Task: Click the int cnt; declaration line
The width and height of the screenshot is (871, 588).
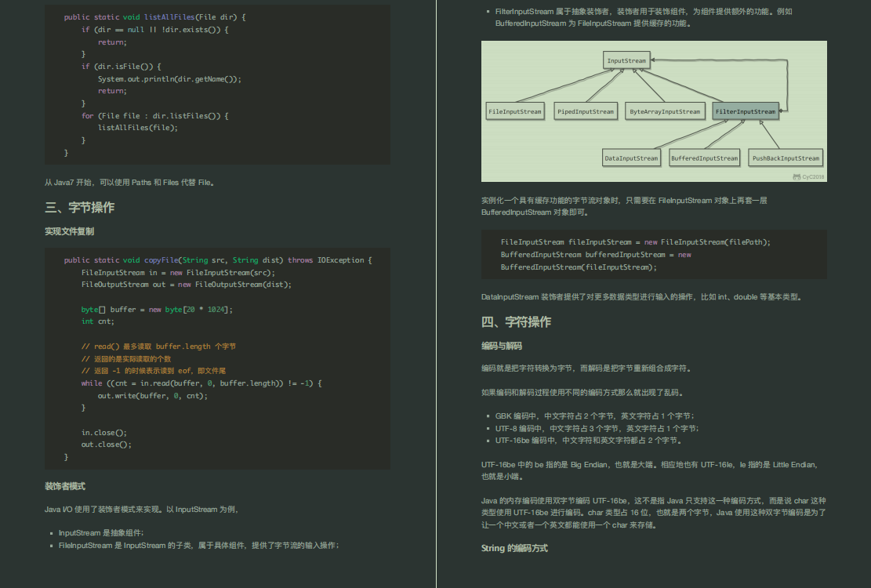Action: tap(98, 321)
